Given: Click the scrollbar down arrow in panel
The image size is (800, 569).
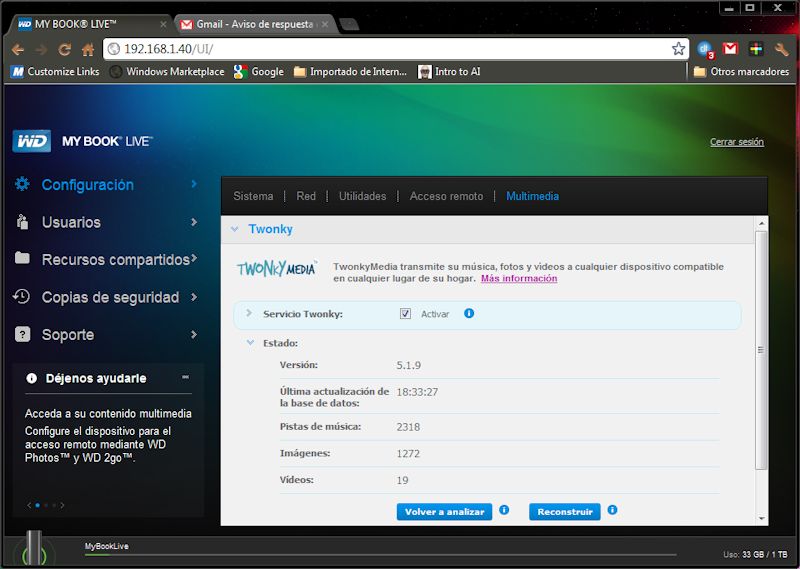Looking at the screenshot, I should pyautogui.click(x=761, y=518).
